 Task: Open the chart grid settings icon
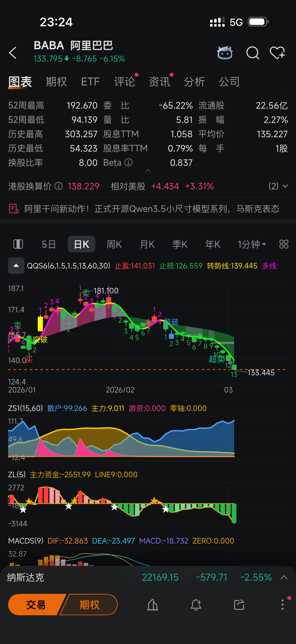(x=284, y=244)
